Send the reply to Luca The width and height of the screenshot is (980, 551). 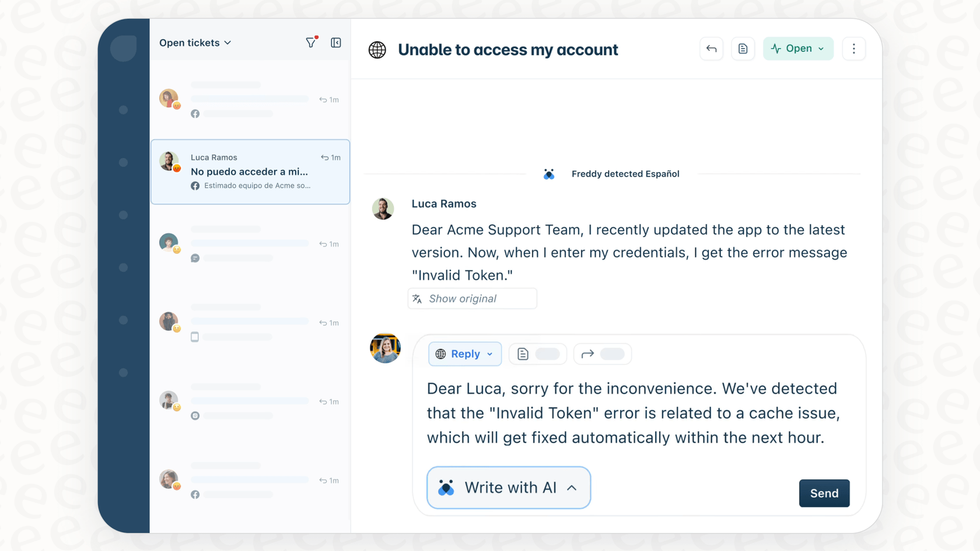pyautogui.click(x=824, y=493)
